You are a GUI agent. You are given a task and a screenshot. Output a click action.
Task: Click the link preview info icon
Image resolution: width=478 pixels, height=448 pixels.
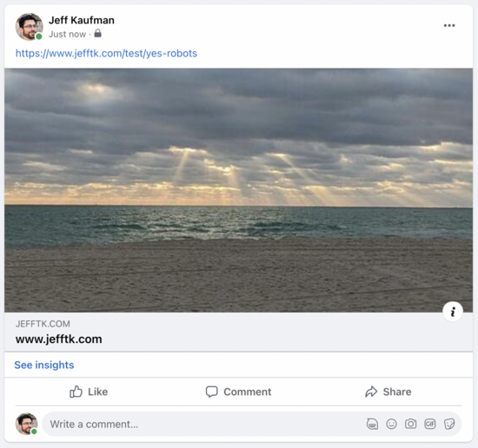click(453, 312)
